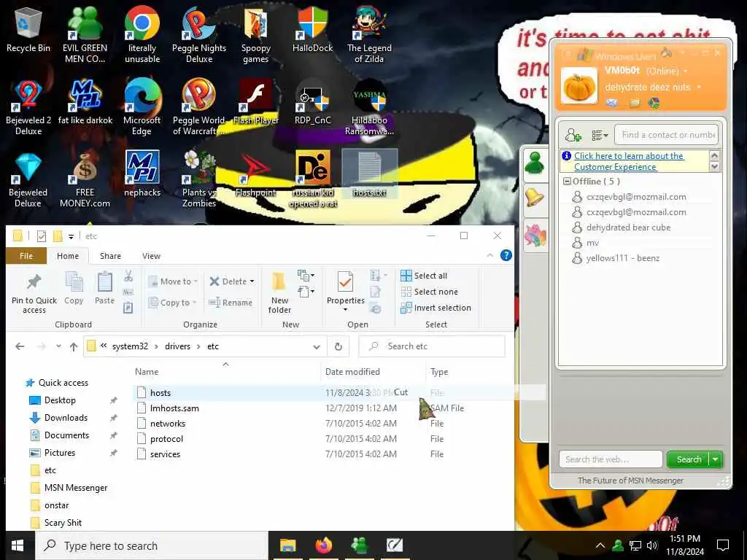Click the Messenger bell alerts tab icon
Viewport: 747px width, 560px height.
pyautogui.click(x=535, y=197)
